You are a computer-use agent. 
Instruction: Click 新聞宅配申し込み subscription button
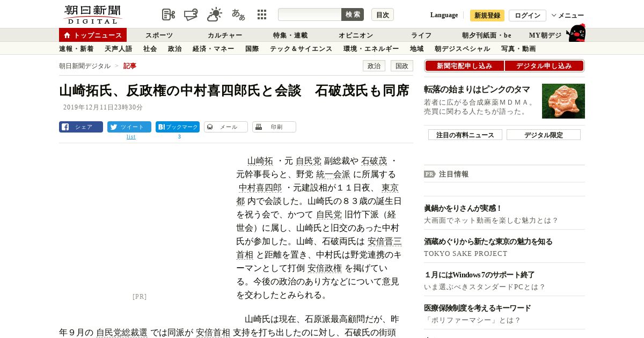coord(464,66)
